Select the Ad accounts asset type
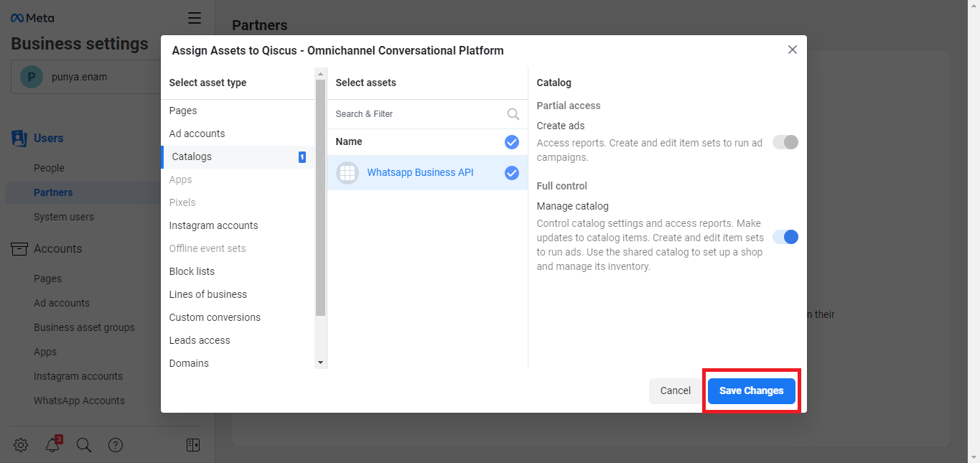Image resolution: width=980 pixels, height=463 pixels. pos(238,134)
